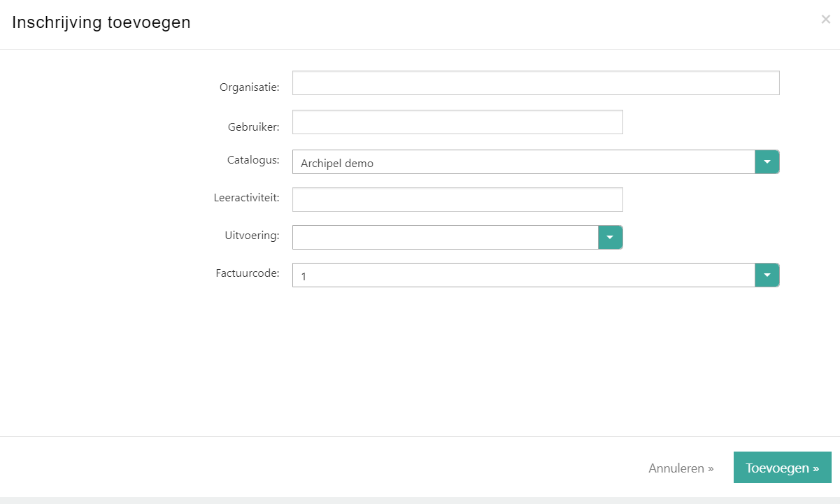The width and height of the screenshot is (840, 504).
Task: Close the Inschrijving toevoegen dialog
Action: coord(825,20)
